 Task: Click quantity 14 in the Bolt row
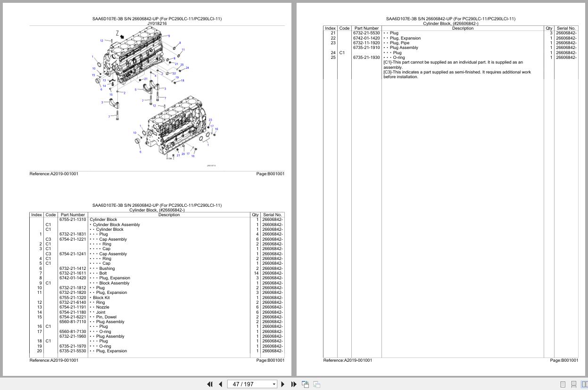(256, 273)
